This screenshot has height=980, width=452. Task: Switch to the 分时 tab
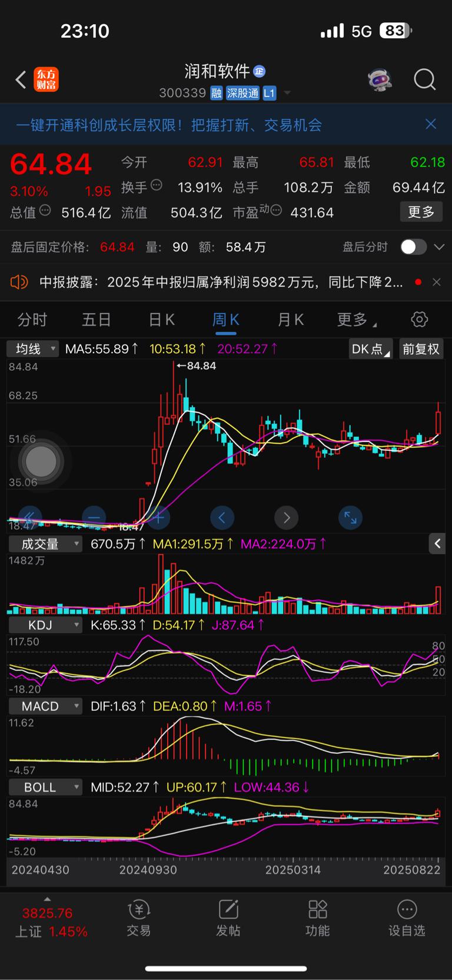tap(32, 320)
